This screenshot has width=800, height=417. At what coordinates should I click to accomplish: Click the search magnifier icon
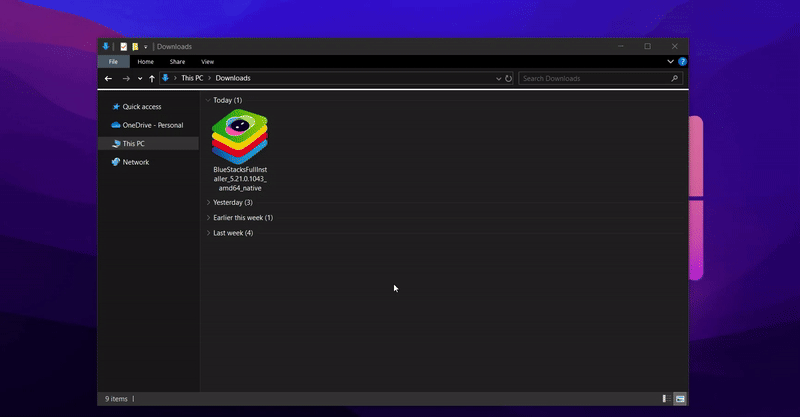point(674,79)
